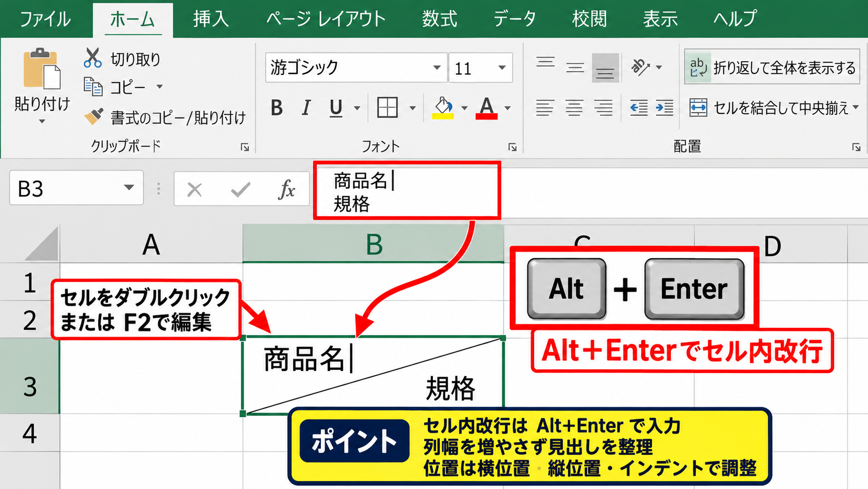Select the Format Painter brush icon
The height and width of the screenshot is (489, 868).
pos(93,116)
